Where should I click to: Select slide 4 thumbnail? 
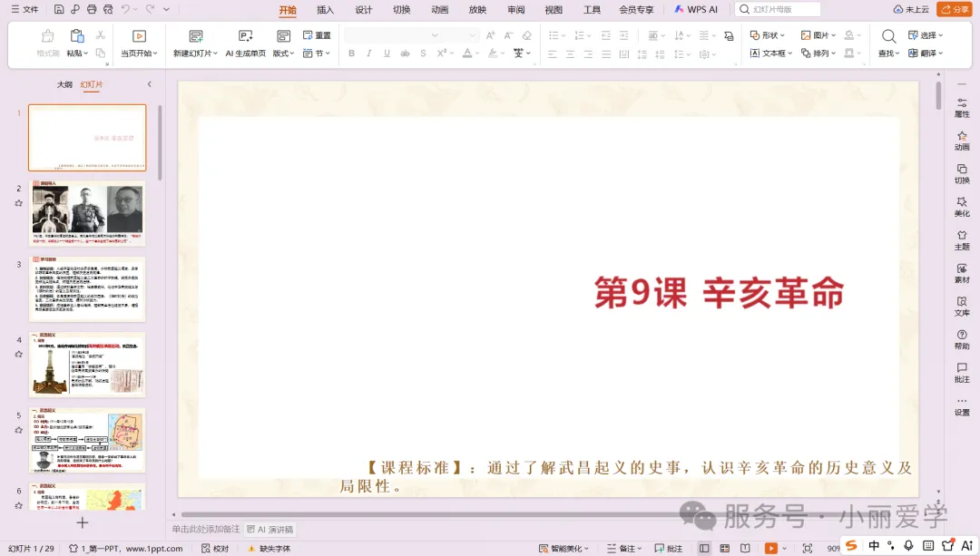pos(87,365)
